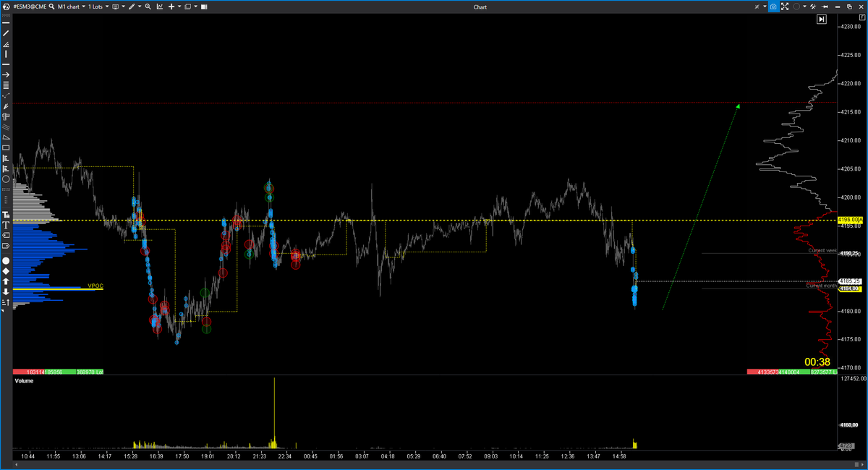Take a chart screenshot with the camera icon
Viewport: 868px width, 470px height.
point(773,7)
